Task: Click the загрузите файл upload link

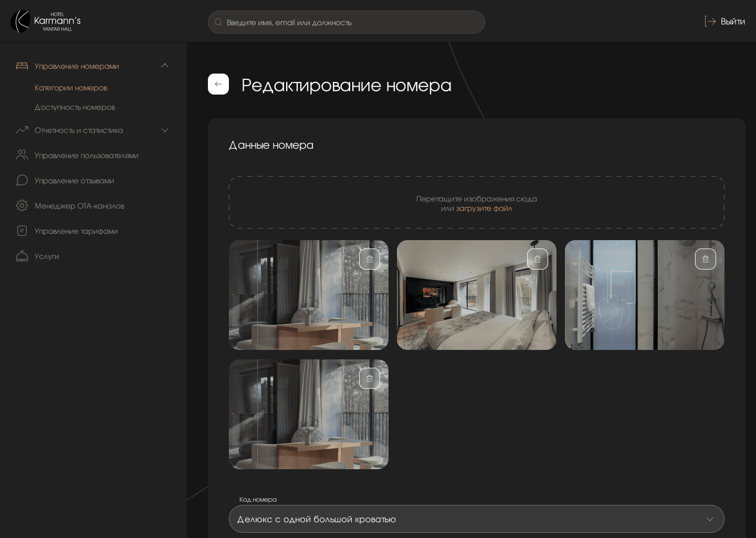Action: 484,209
